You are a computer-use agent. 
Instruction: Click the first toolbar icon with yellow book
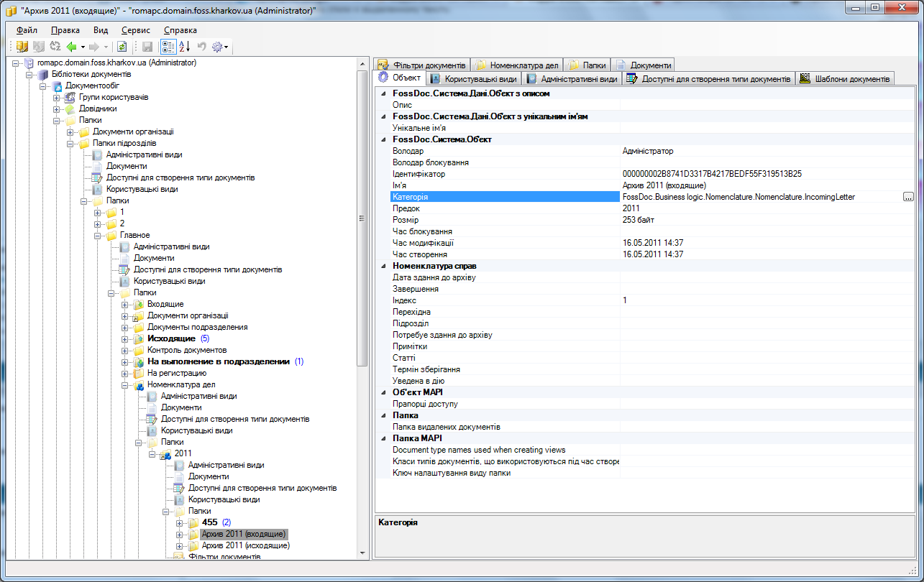click(22, 47)
